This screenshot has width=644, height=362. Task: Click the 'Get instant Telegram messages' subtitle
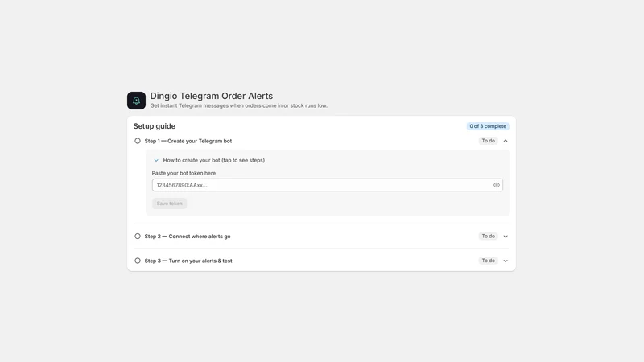tap(238, 105)
